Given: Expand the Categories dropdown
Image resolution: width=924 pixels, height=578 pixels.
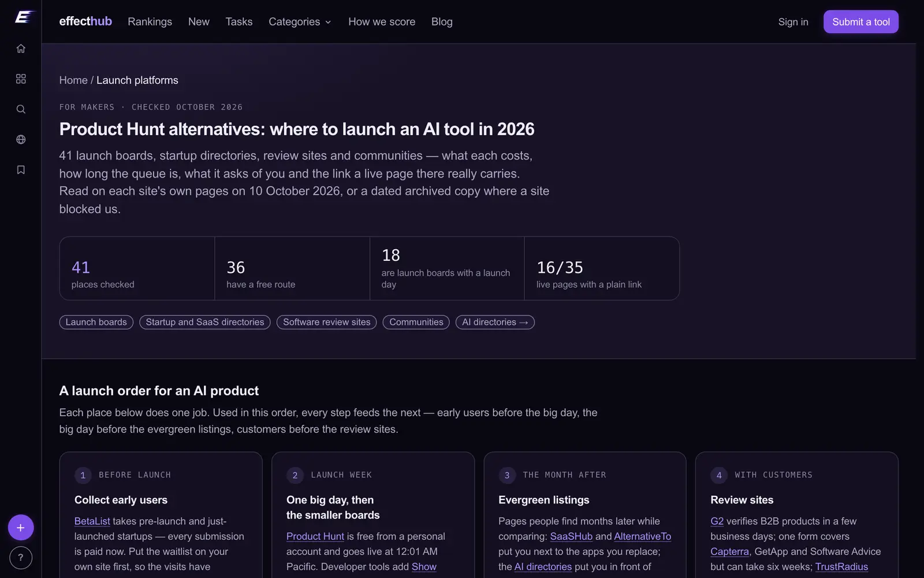Looking at the screenshot, I should point(300,22).
